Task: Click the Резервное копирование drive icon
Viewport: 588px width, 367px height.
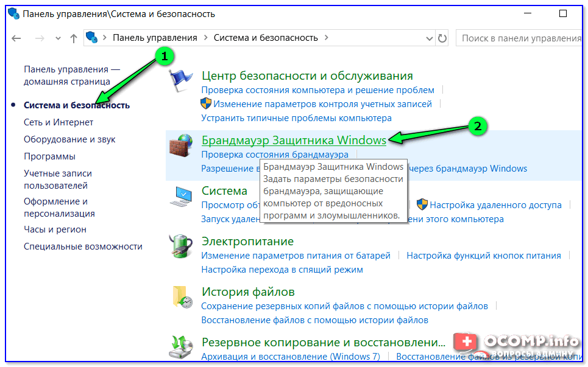Action: click(x=181, y=347)
